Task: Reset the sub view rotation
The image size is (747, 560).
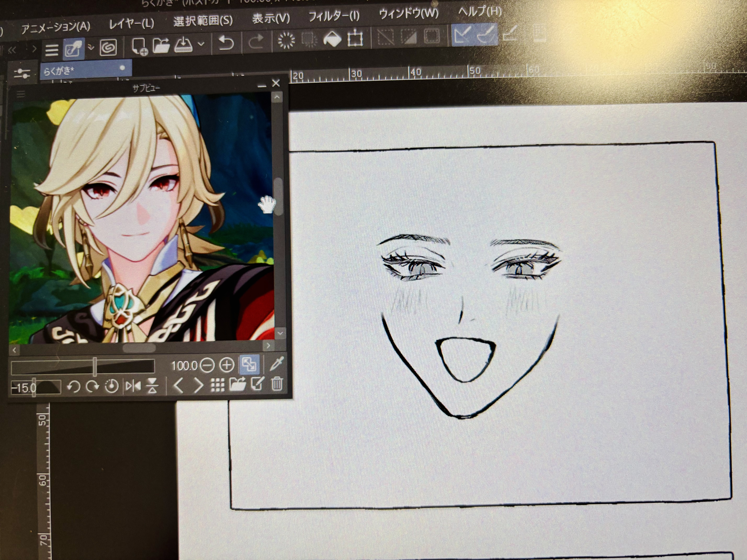Action: click(x=112, y=386)
